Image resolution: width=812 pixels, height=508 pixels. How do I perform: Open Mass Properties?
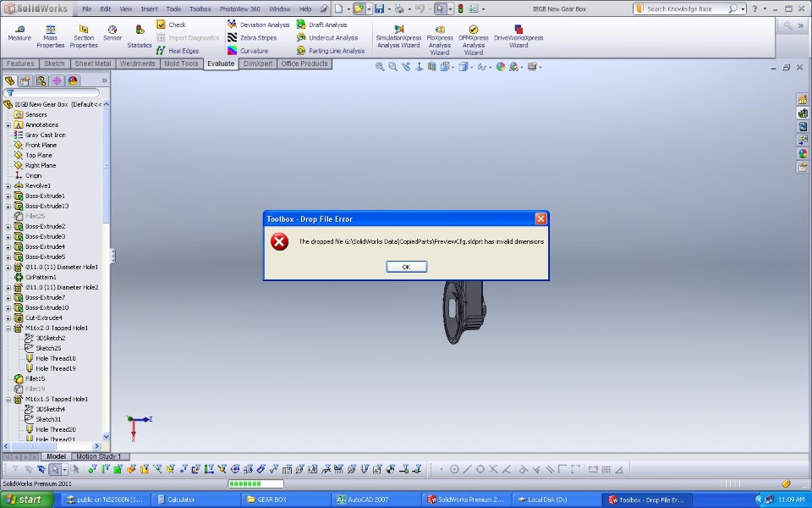click(x=50, y=36)
